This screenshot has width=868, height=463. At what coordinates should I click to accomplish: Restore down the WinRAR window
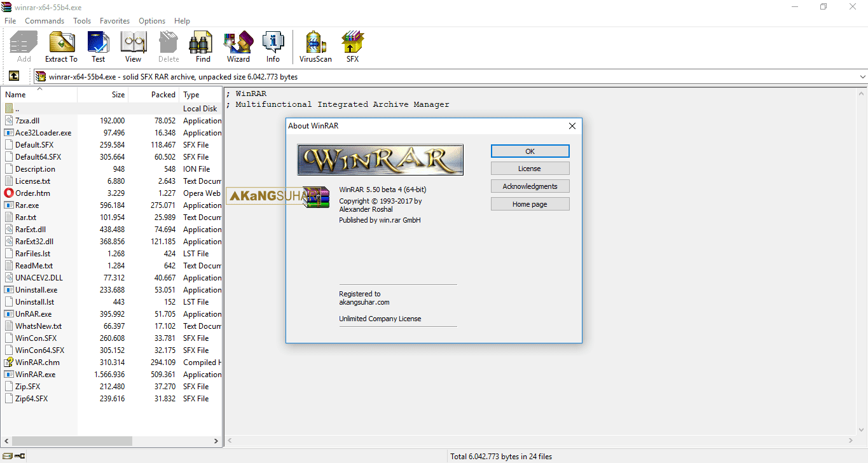click(x=823, y=6)
